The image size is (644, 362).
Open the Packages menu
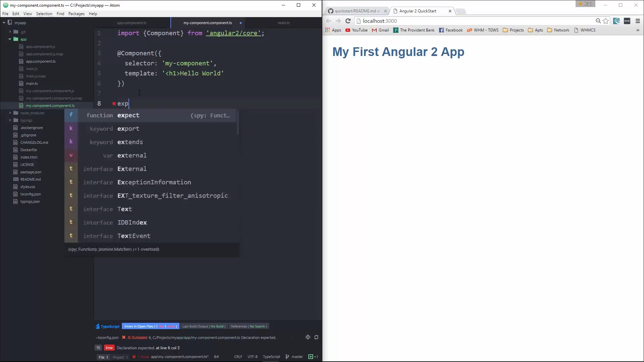(x=76, y=14)
